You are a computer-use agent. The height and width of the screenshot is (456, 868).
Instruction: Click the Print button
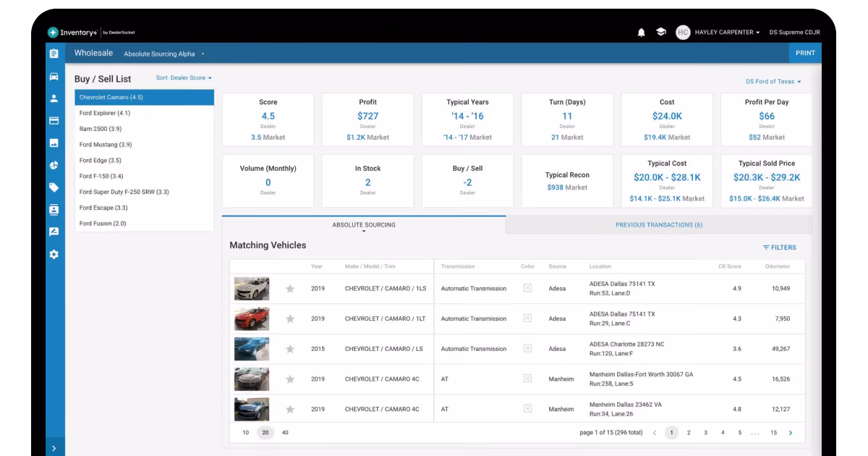(805, 53)
